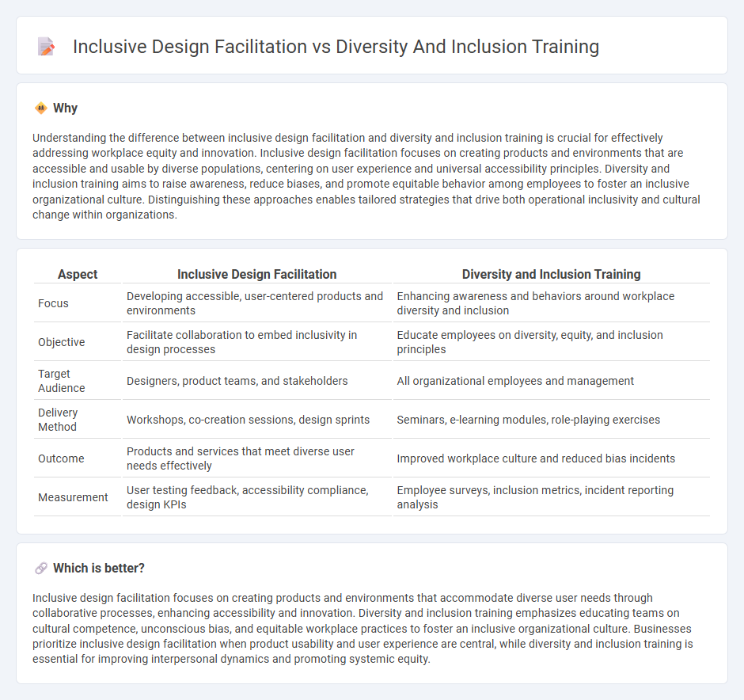Click the Diversity and Inclusion Training column header
Viewport: 744px width, 700px height.
pyautogui.click(x=552, y=274)
